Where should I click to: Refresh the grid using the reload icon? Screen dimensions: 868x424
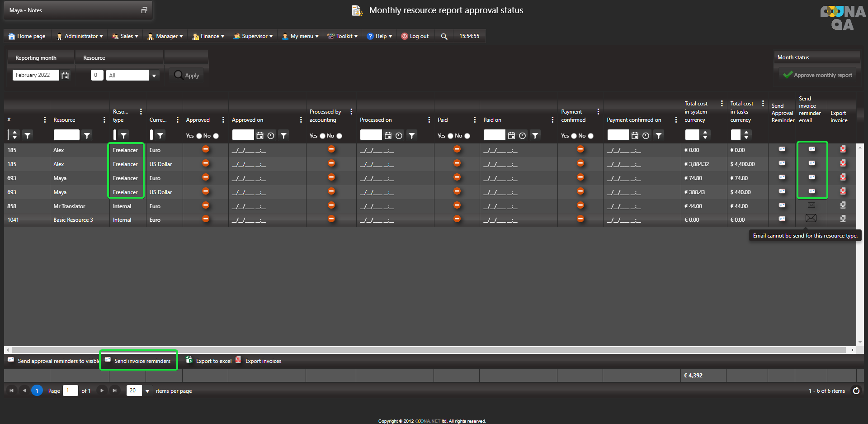click(x=856, y=391)
